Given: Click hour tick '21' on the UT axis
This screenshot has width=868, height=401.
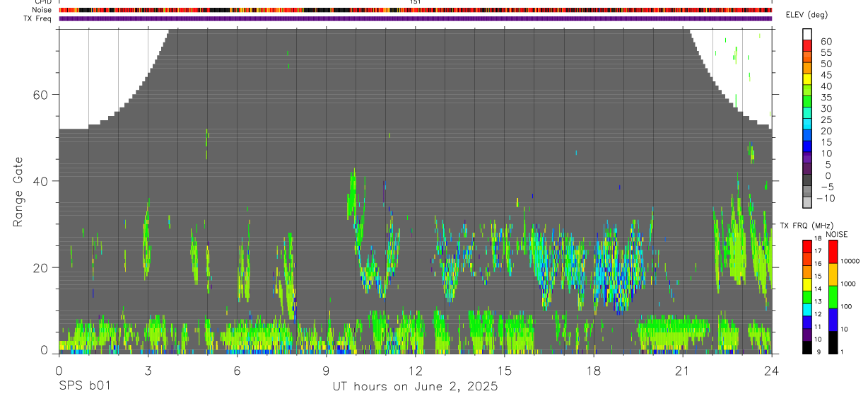Looking at the screenshot, I should [x=683, y=371].
